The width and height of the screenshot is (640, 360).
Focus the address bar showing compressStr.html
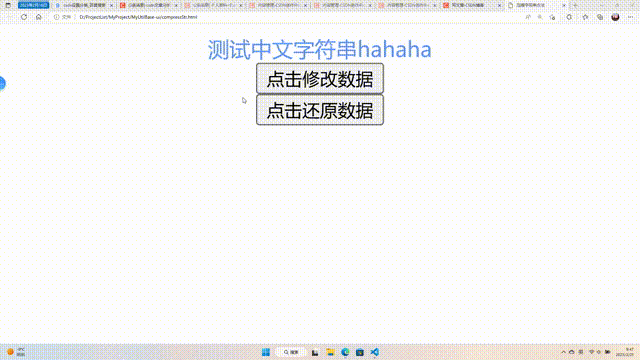pyautogui.click(x=138, y=17)
